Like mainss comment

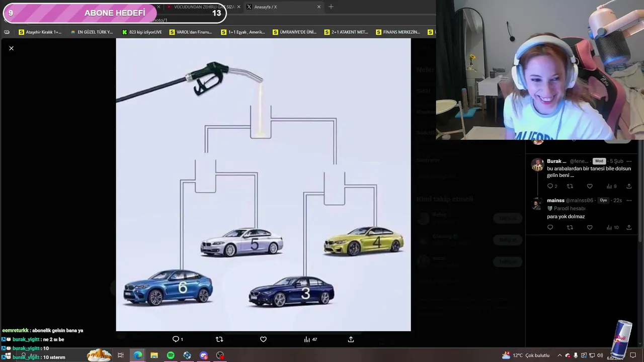[590, 227]
